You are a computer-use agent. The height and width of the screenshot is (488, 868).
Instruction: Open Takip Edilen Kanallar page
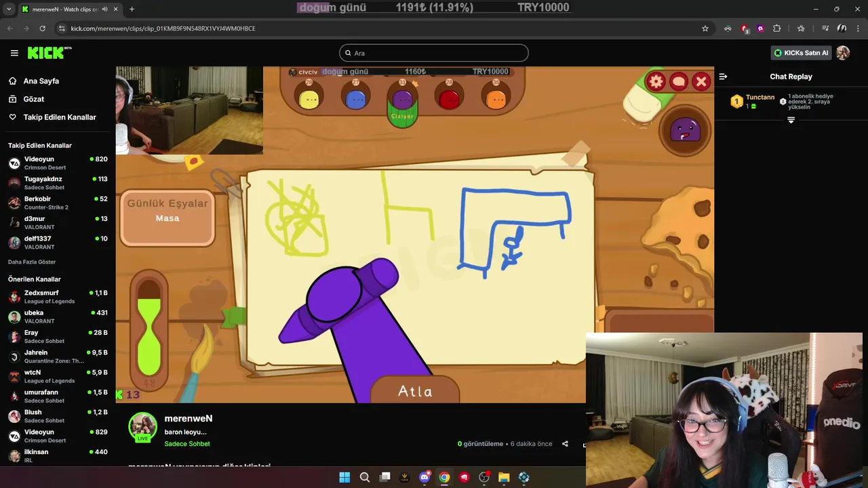[60, 117]
